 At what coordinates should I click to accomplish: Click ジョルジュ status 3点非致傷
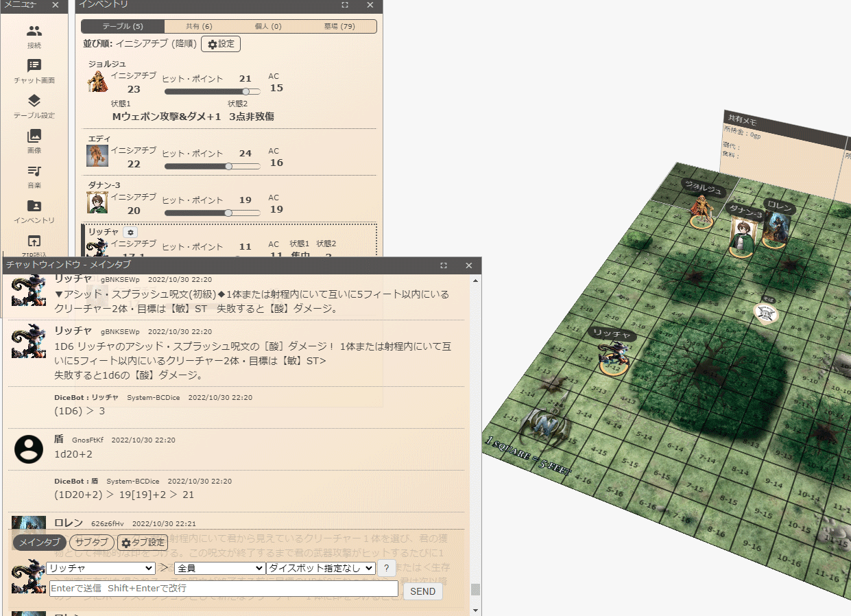pyautogui.click(x=252, y=117)
